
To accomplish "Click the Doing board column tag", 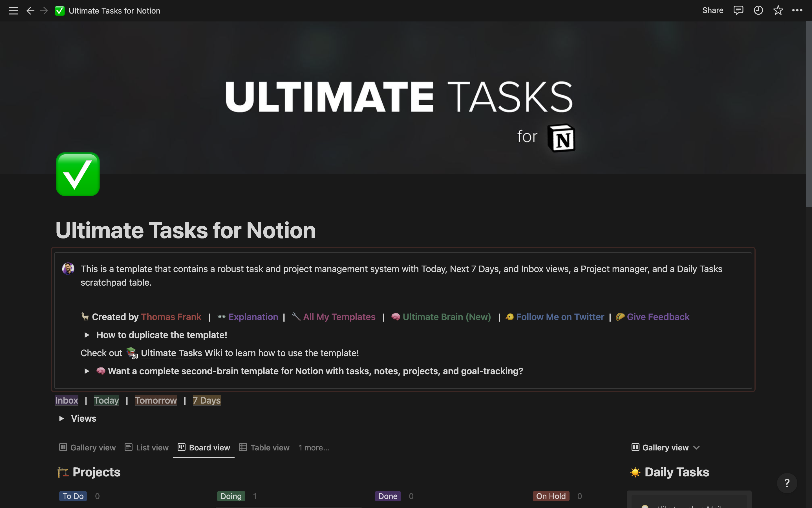I will [231, 496].
